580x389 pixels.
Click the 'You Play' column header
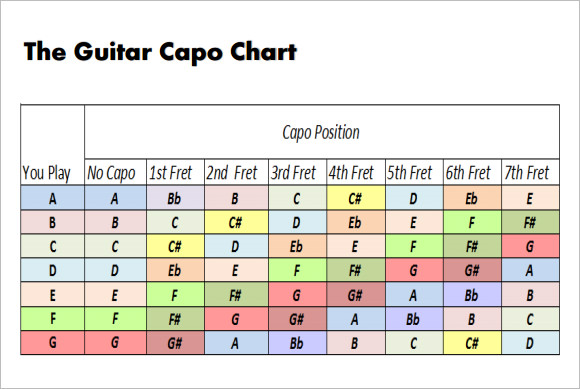(53, 173)
